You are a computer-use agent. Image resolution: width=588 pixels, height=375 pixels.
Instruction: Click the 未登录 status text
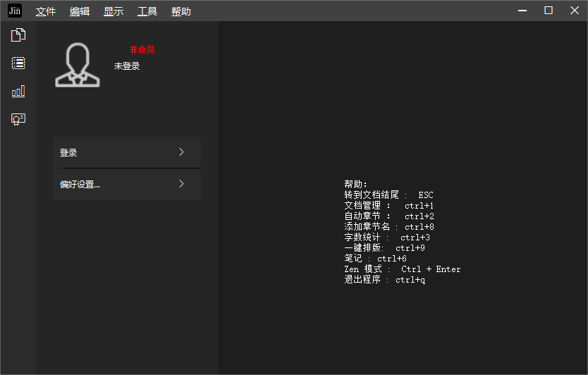[x=127, y=66]
